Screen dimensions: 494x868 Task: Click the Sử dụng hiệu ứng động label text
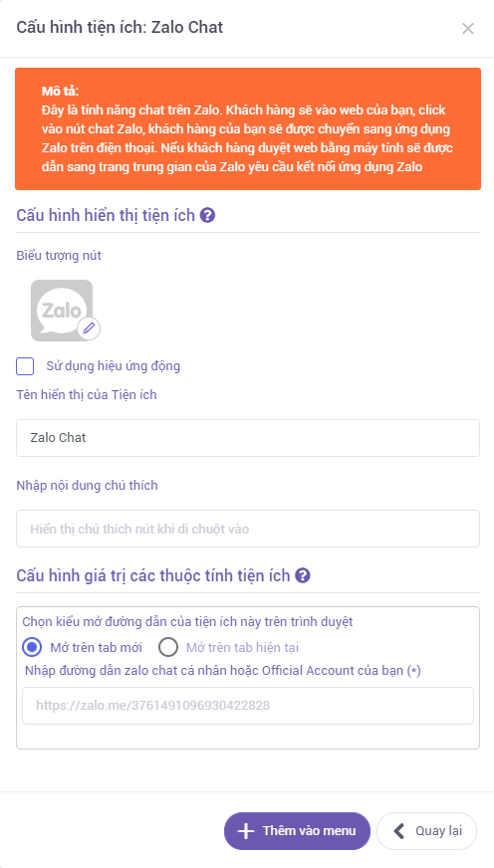114,366
